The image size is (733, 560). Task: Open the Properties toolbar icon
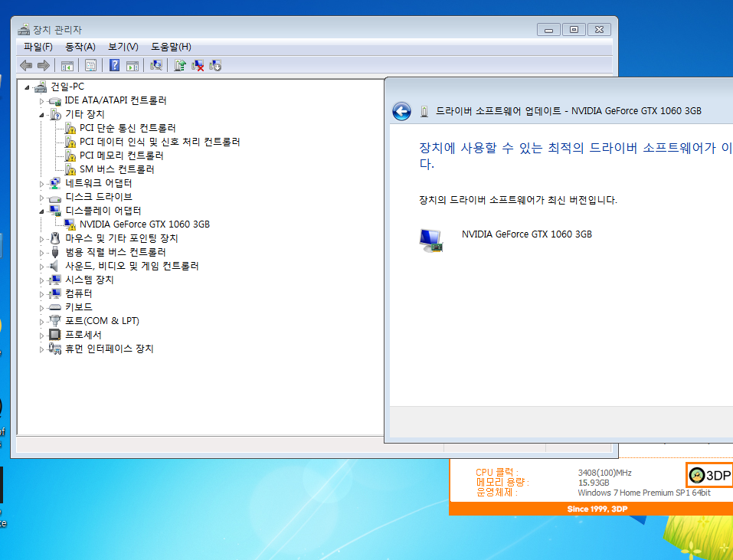coord(90,65)
